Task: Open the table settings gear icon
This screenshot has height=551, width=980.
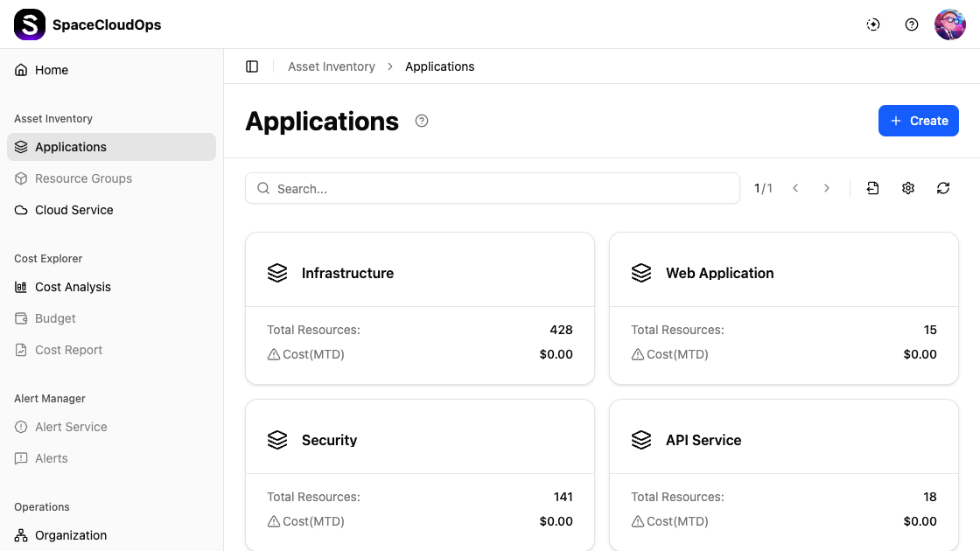Action: (x=908, y=188)
